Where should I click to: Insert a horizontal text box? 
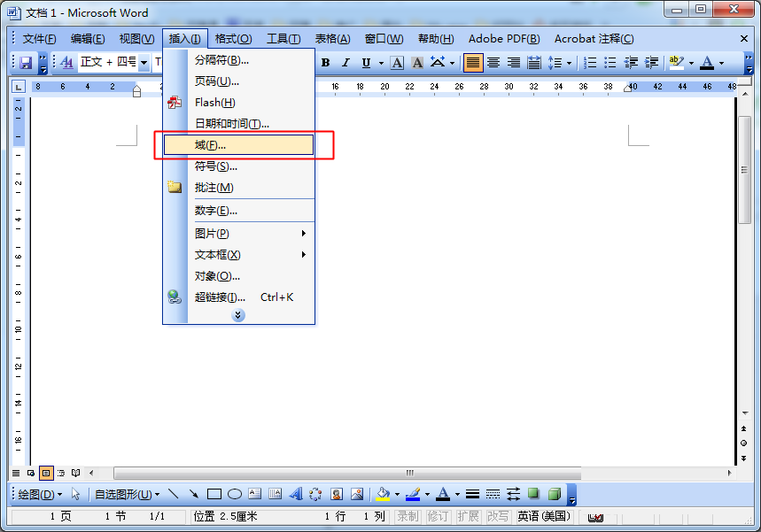[255, 494]
